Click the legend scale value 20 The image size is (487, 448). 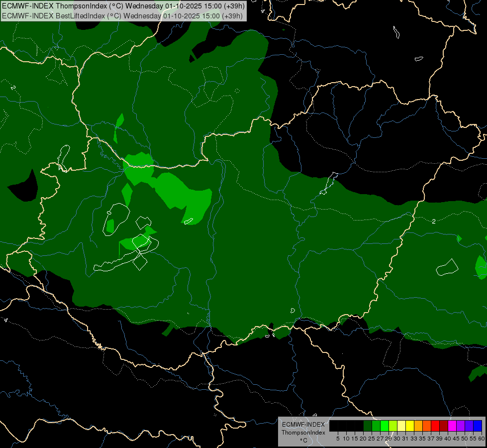pos(363,439)
